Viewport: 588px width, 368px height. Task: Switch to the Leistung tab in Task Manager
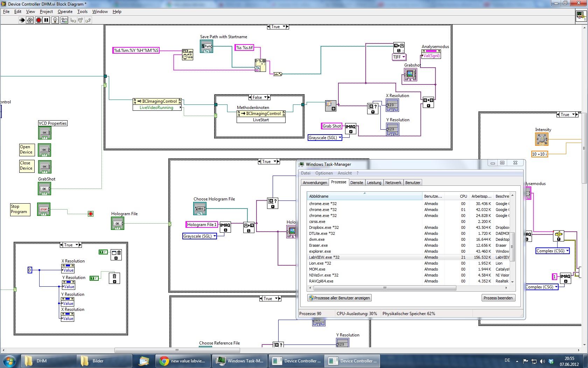(x=374, y=183)
